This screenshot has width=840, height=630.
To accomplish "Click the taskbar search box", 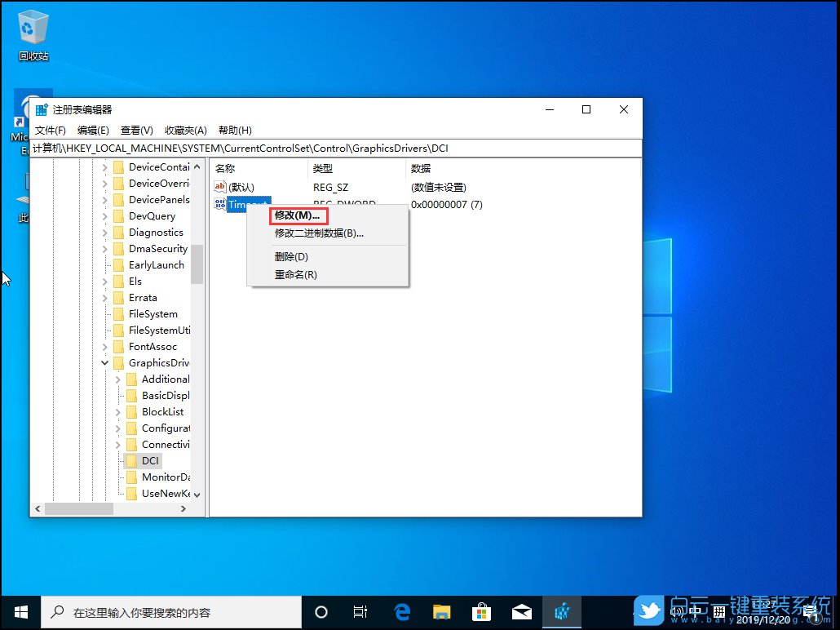I will [171, 611].
